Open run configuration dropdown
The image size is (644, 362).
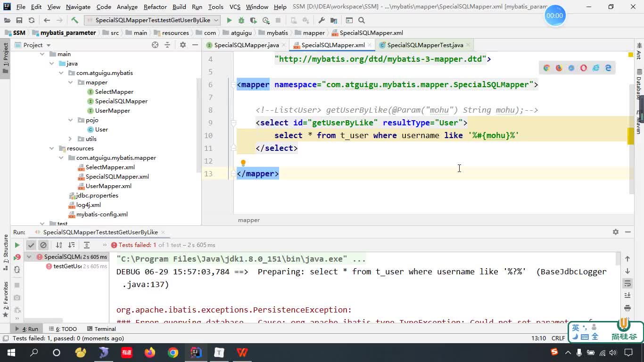click(152, 20)
